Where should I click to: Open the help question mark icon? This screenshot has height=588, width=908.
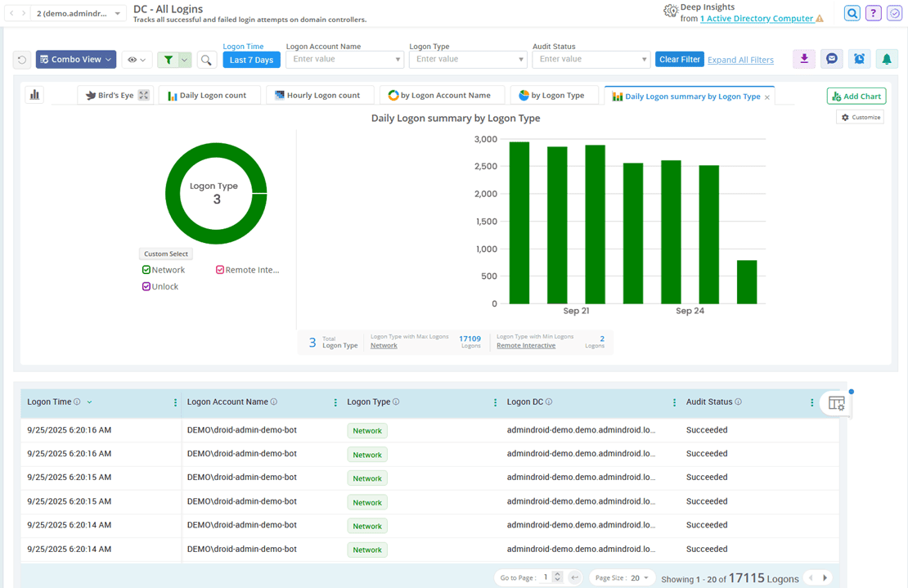[x=873, y=13]
